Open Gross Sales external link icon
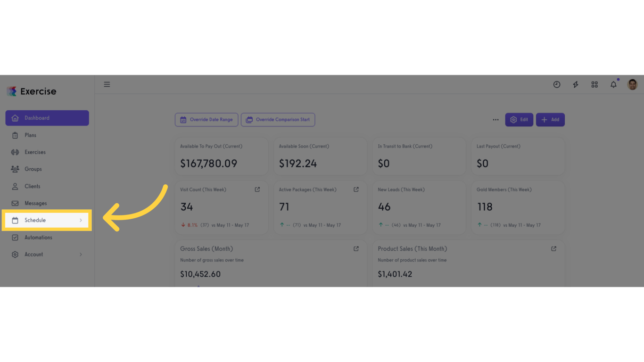Screen dimensions: 644x362 [x=356, y=249]
